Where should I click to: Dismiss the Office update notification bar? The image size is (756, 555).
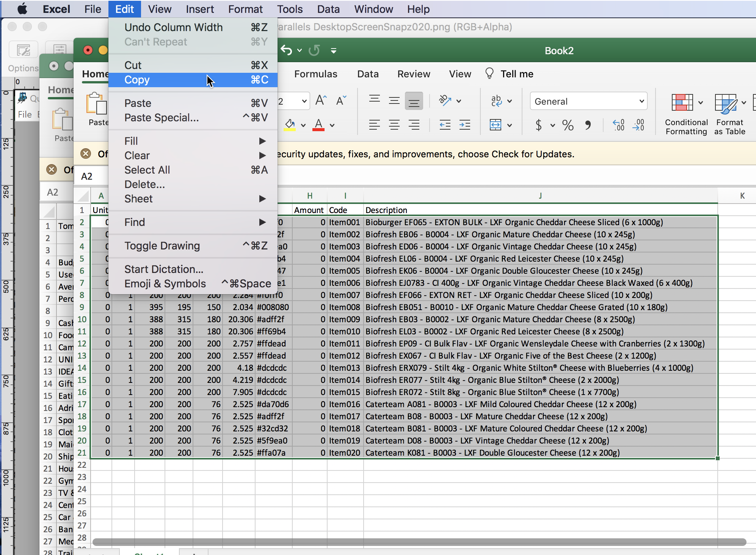click(x=86, y=154)
